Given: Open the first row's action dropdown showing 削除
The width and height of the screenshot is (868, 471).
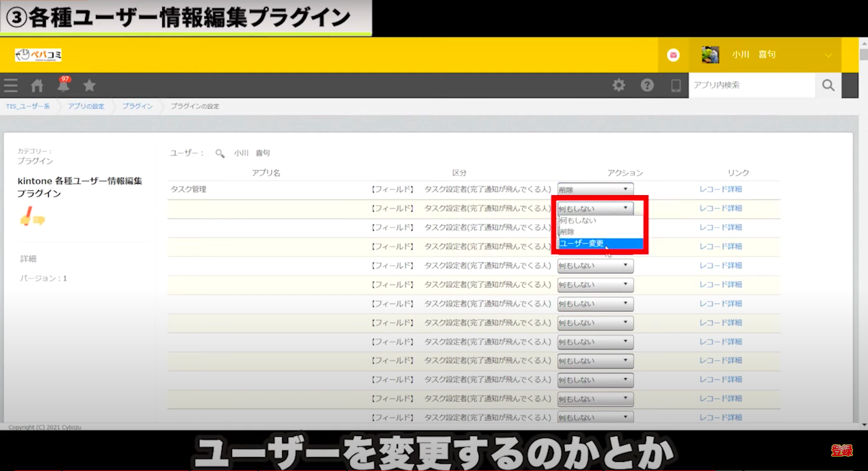Looking at the screenshot, I should click(595, 190).
